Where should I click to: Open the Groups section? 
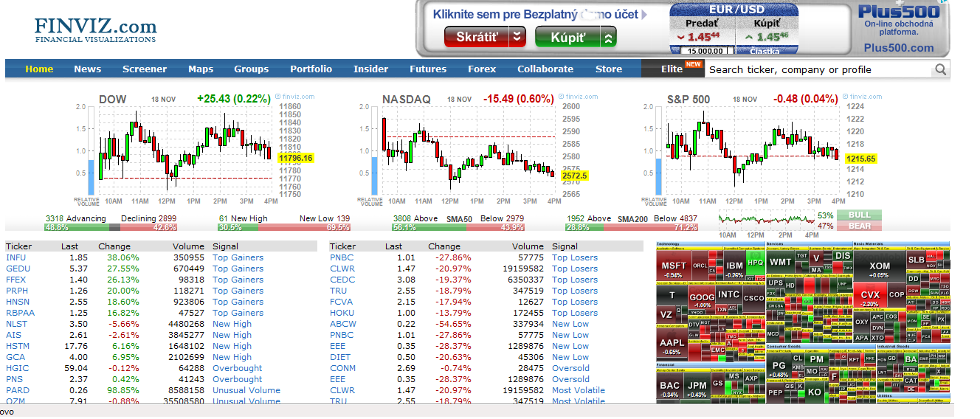pyautogui.click(x=252, y=69)
